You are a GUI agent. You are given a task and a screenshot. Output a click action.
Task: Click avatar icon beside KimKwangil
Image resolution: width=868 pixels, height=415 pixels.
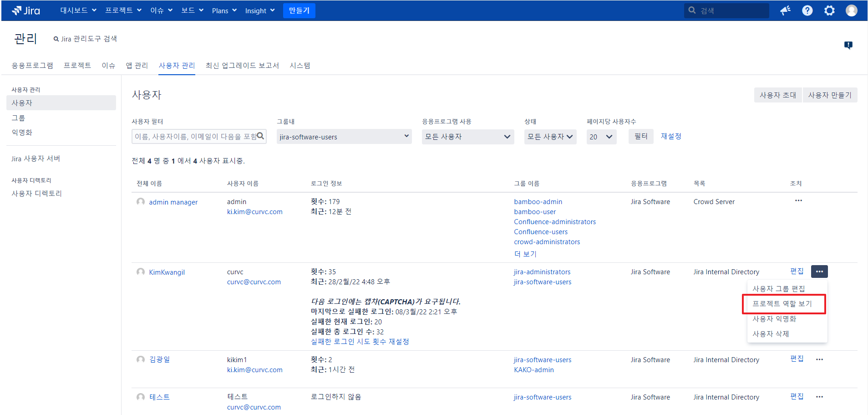(x=141, y=272)
